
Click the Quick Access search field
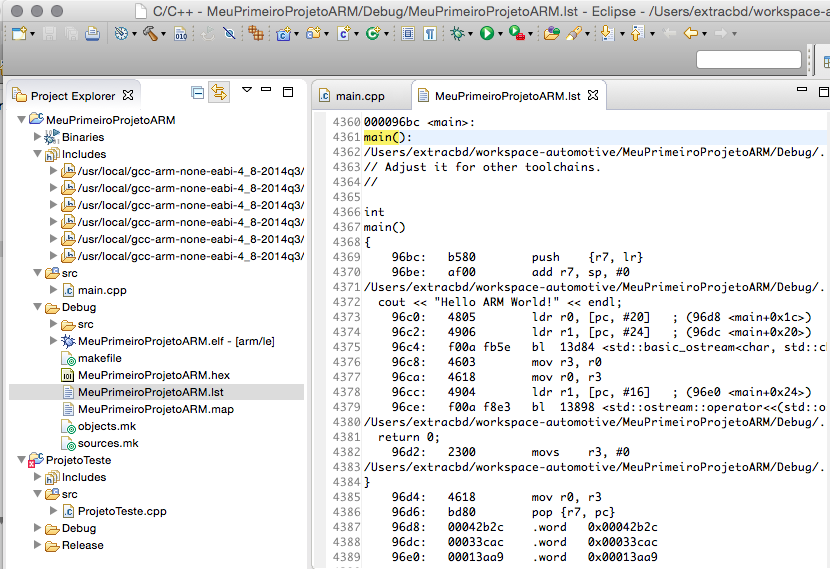point(748,59)
